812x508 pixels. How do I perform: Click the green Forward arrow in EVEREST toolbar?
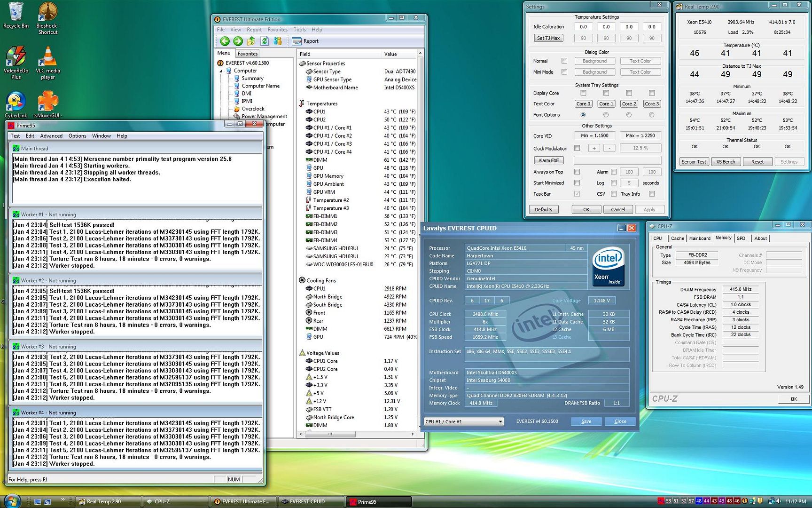(238, 41)
